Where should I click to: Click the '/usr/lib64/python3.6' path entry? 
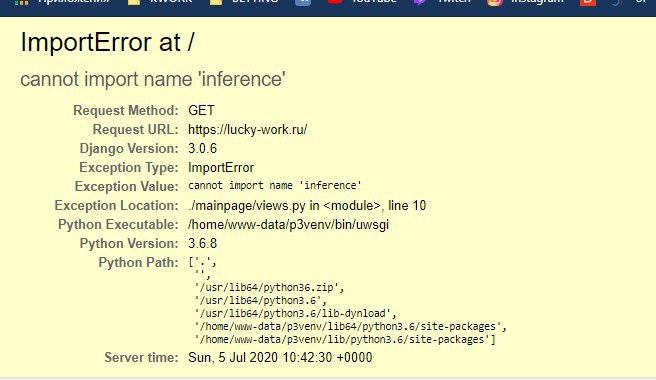pos(260,300)
